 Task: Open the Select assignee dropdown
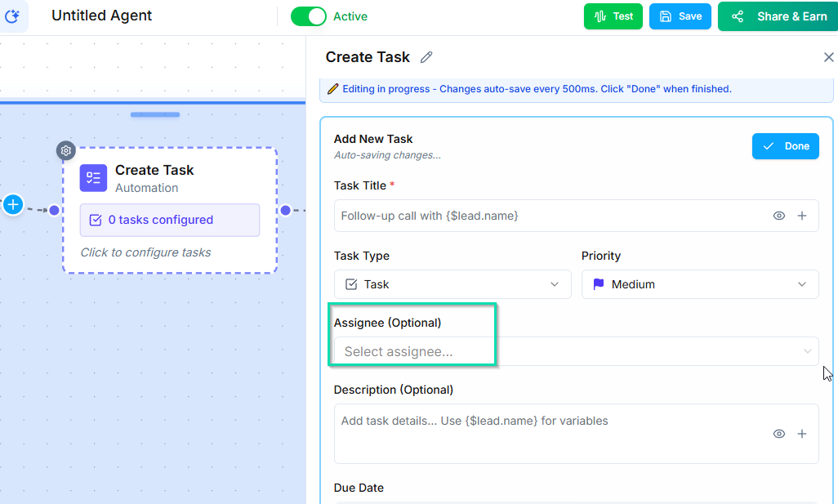tap(574, 351)
